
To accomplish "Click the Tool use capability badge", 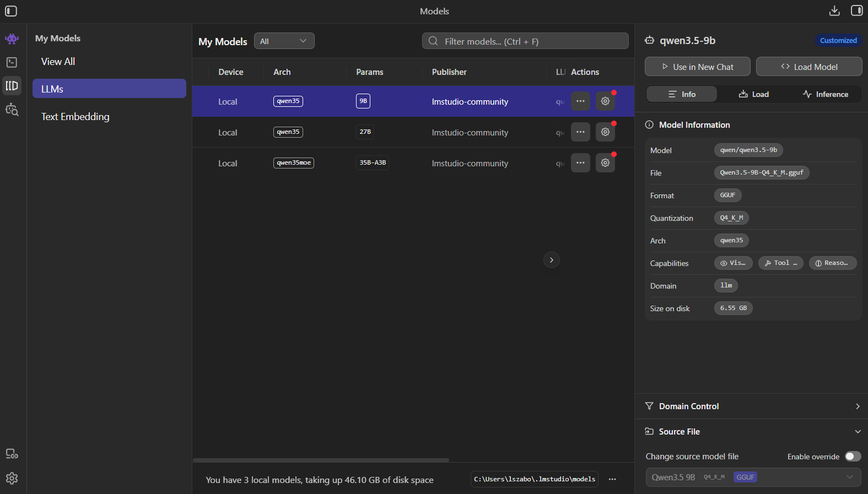I will click(x=780, y=263).
